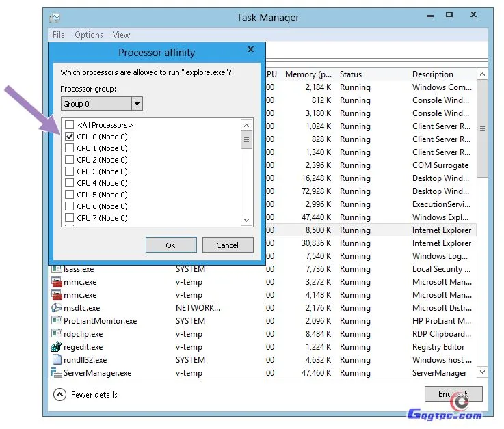The height and width of the screenshot is (429, 504).
Task: Click the lsass.exe process icon
Action: coord(57,269)
